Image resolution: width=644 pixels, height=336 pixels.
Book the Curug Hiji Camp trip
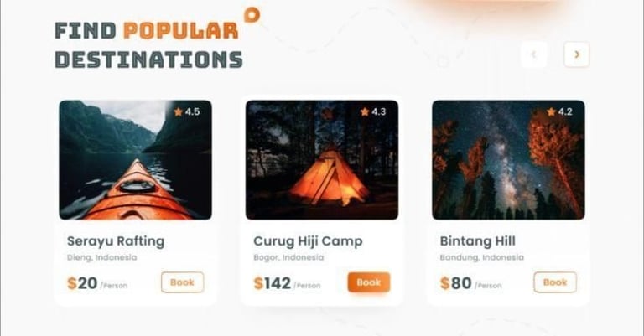[369, 282]
